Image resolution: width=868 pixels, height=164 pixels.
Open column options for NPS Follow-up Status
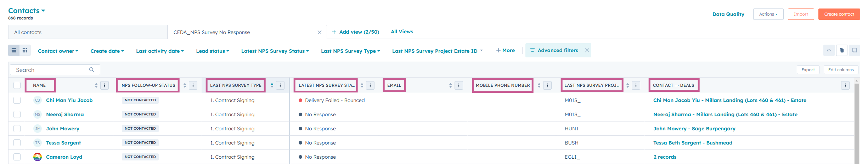pos(193,85)
